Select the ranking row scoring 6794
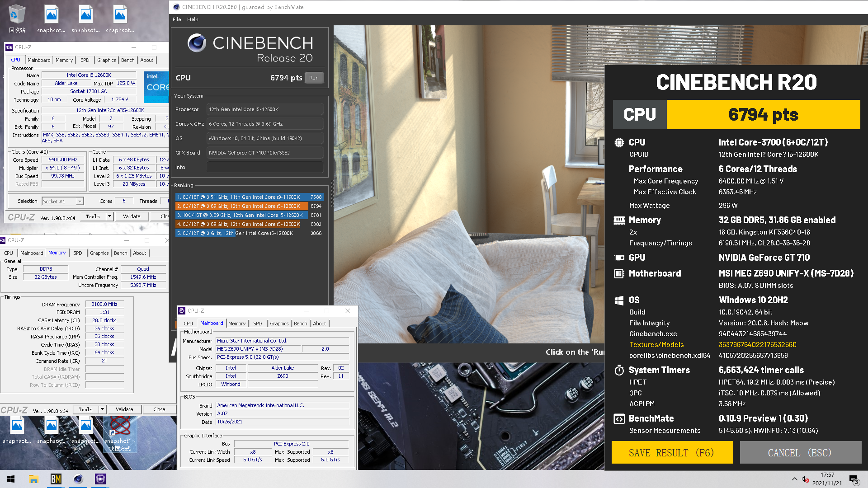 249,206
